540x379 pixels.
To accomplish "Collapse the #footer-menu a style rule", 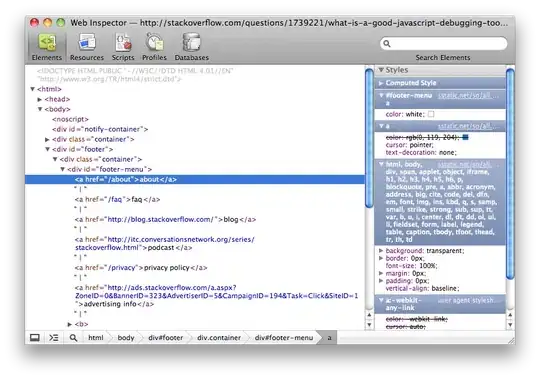I will coord(381,95).
